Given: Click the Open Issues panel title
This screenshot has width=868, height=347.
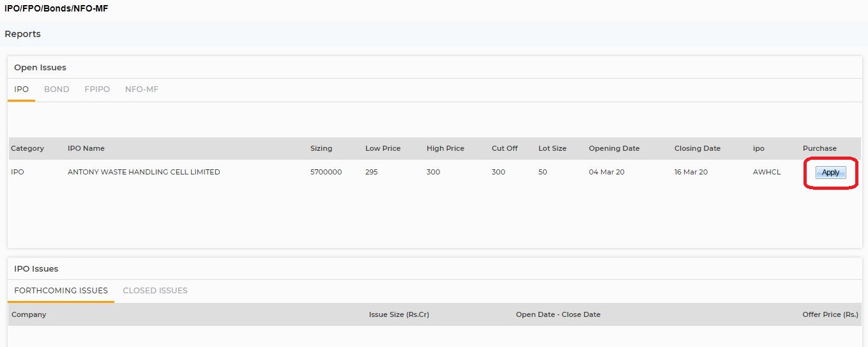Looking at the screenshot, I should [x=40, y=67].
